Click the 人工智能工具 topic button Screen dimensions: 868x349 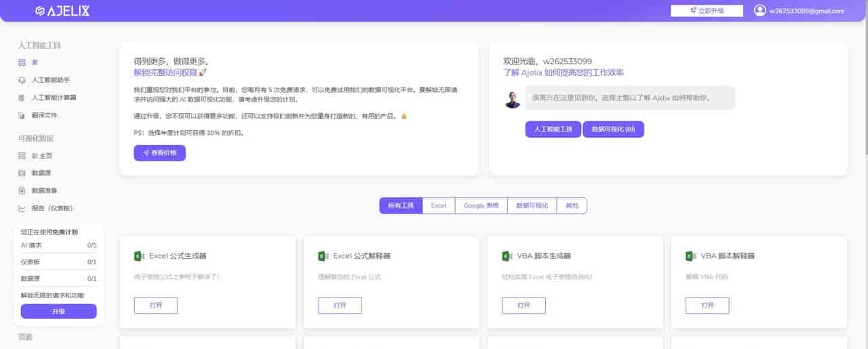(553, 129)
